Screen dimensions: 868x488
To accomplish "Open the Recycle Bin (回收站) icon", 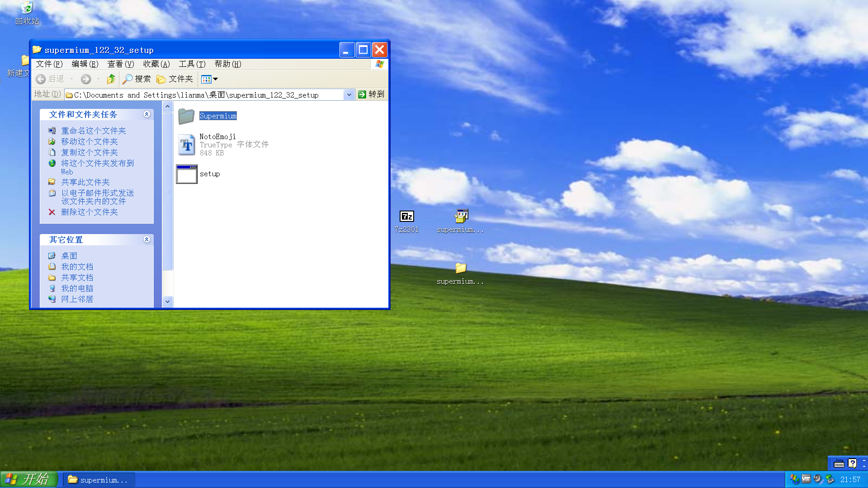I will click(27, 8).
